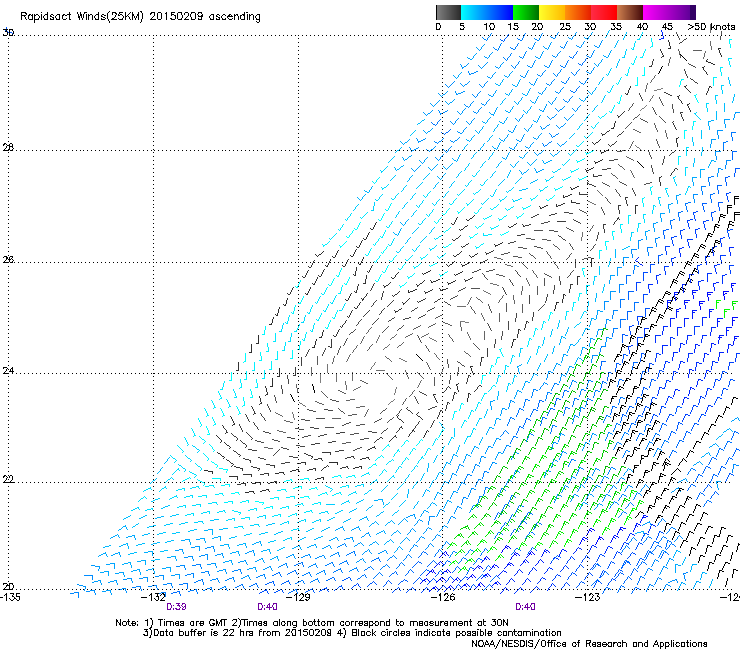Click the purple 'D:39' time label
The width and height of the screenshot is (740, 650).
pos(176,607)
